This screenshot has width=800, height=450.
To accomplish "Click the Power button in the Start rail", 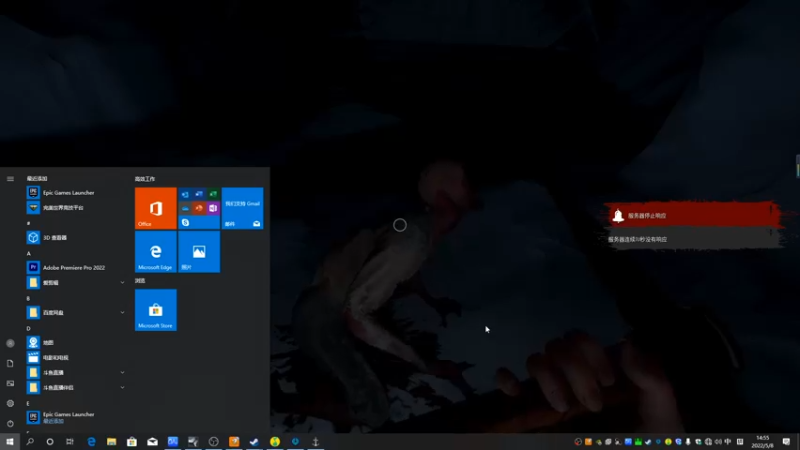I will click(x=10, y=423).
